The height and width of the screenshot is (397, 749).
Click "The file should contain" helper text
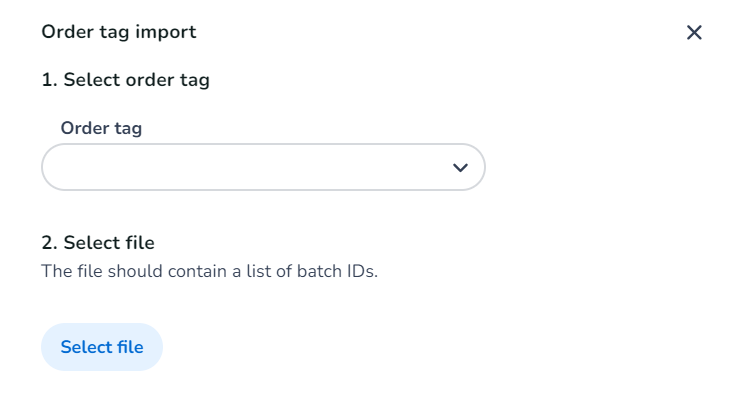[134, 271]
